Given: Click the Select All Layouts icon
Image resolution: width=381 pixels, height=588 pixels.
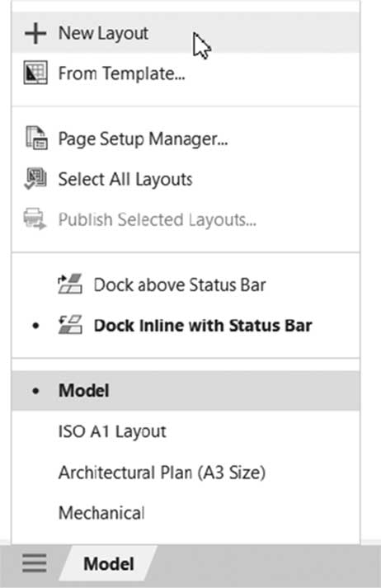Looking at the screenshot, I should coord(35,178).
